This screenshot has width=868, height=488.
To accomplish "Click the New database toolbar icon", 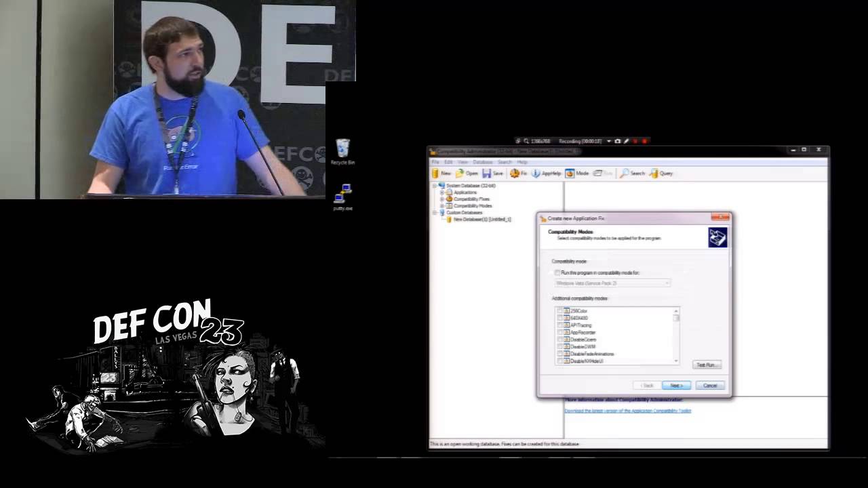I will pyautogui.click(x=436, y=174).
